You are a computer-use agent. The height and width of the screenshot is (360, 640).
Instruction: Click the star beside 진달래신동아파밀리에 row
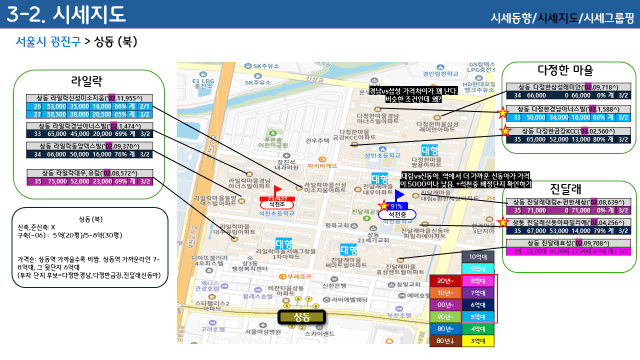(x=503, y=222)
